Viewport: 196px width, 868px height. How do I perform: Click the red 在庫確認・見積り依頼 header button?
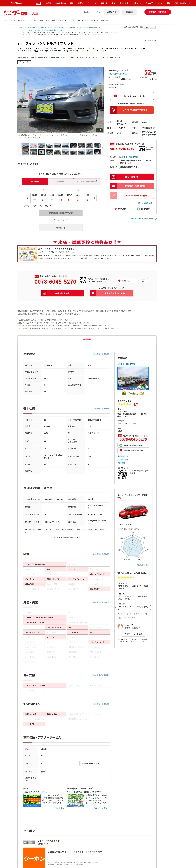click(x=157, y=12)
